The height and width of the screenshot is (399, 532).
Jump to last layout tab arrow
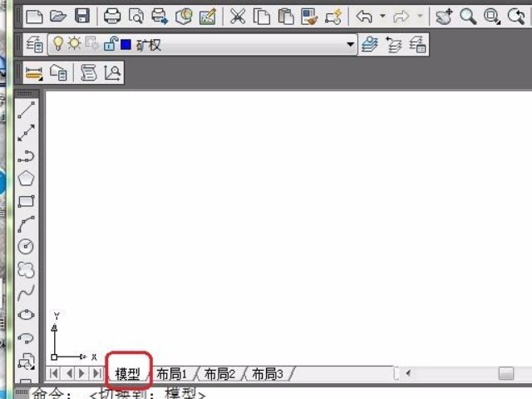click(x=96, y=373)
